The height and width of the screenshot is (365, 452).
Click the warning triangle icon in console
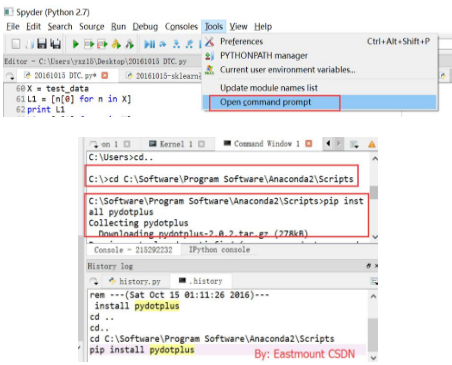[x=372, y=144]
